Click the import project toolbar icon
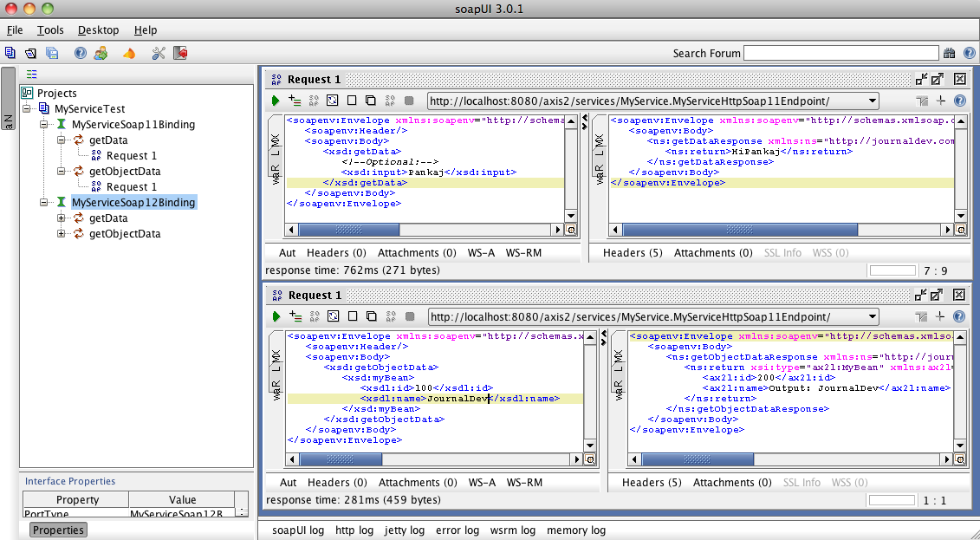 tap(30, 53)
